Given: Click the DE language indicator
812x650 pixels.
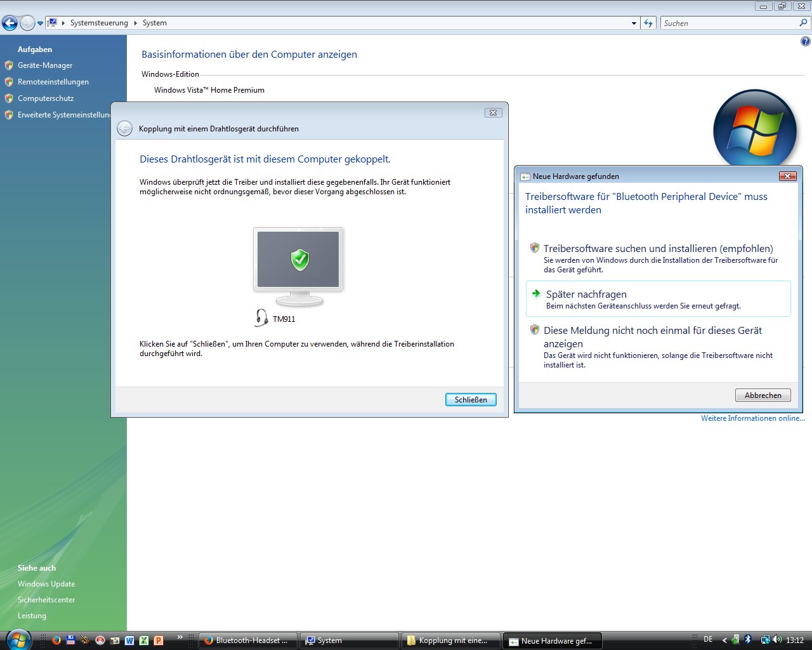Looking at the screenshot, I should click(709, 639).
